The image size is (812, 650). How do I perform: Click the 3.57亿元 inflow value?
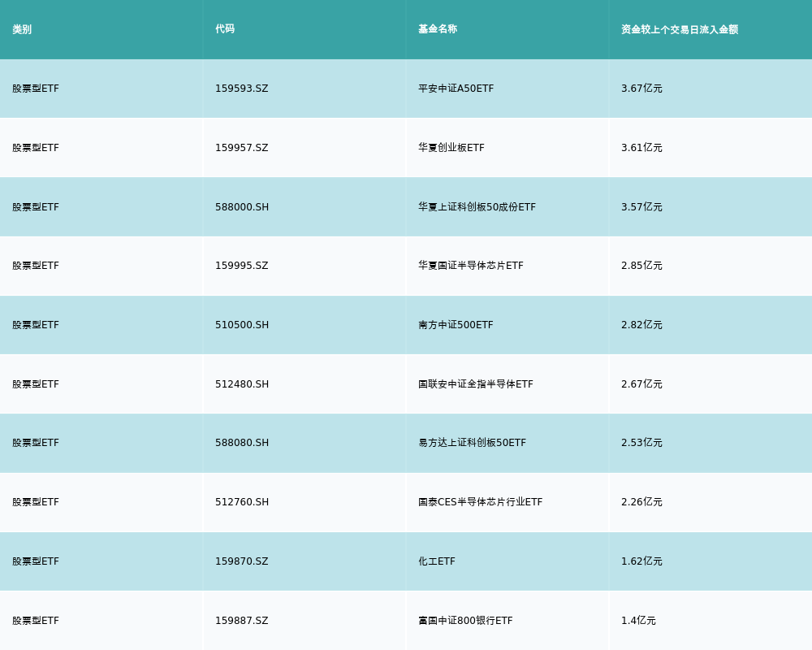coord(641,207)
